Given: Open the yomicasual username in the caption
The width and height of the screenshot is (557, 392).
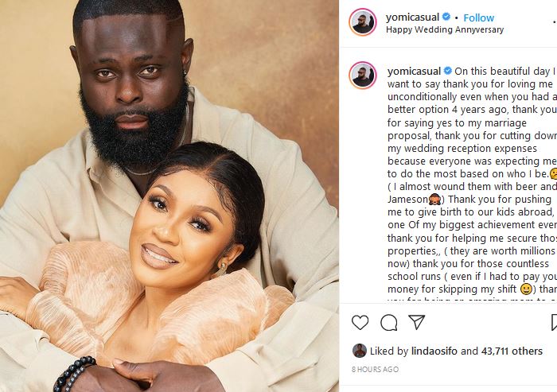Looking at the screenshot, I should coord(414,71).
